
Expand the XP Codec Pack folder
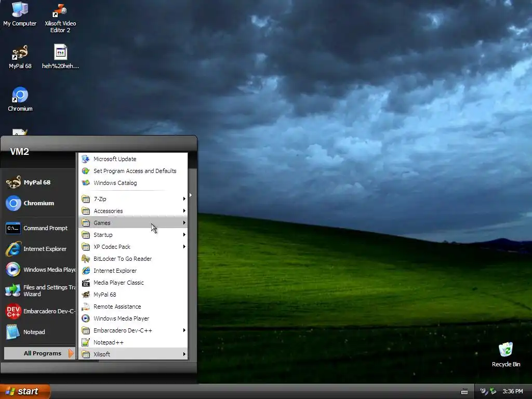133,247
